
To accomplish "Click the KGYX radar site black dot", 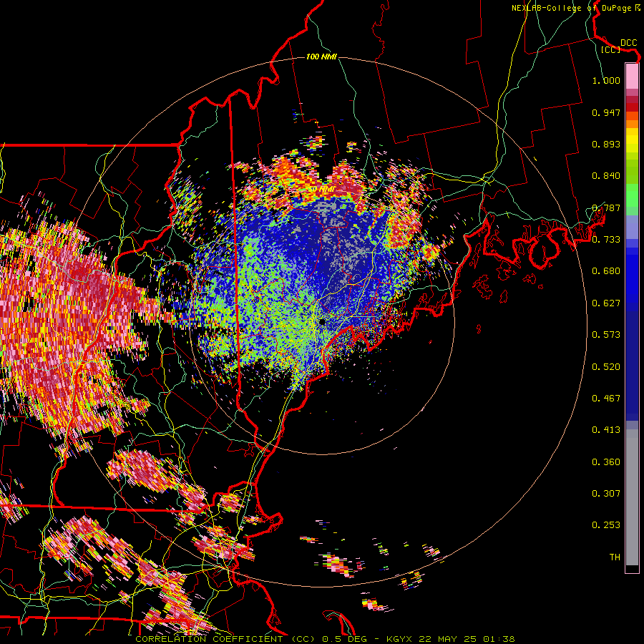I will point(322,322).
